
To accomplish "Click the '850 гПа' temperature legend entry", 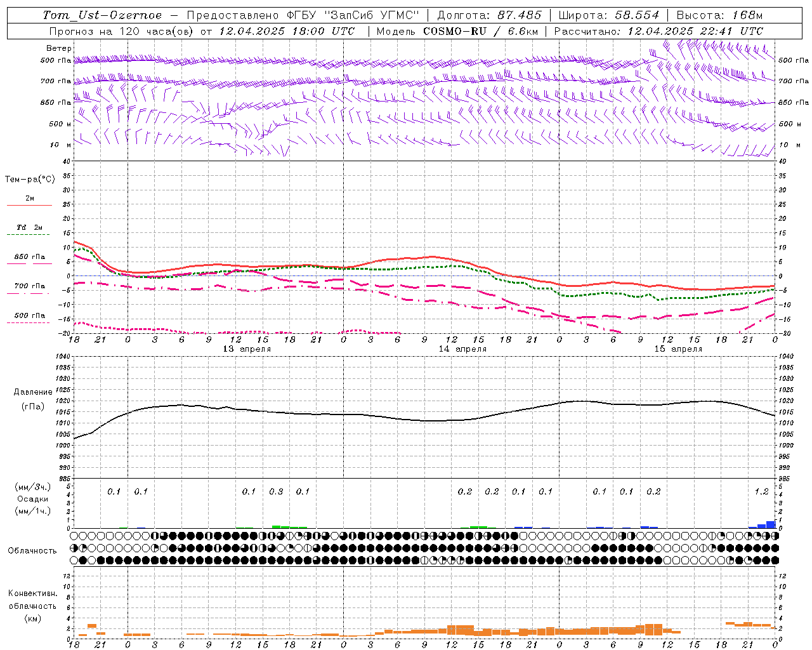I will [x=29, y=257].
